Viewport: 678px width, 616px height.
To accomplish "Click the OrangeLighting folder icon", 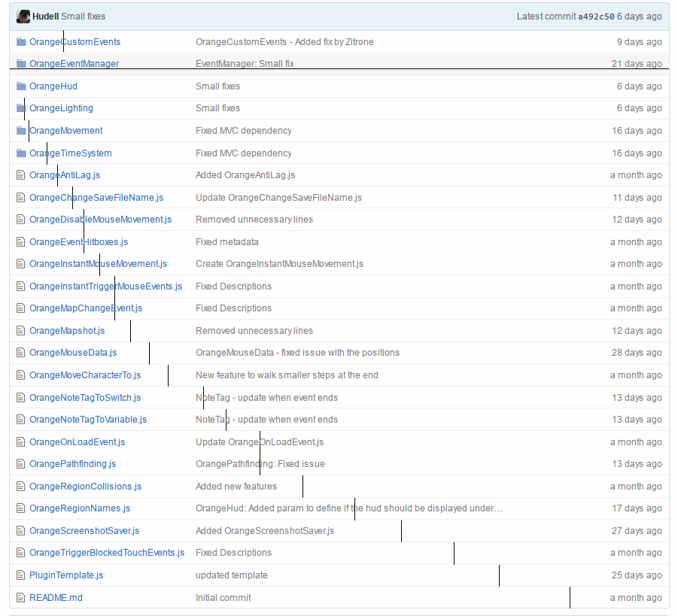I will click(21, 108).
